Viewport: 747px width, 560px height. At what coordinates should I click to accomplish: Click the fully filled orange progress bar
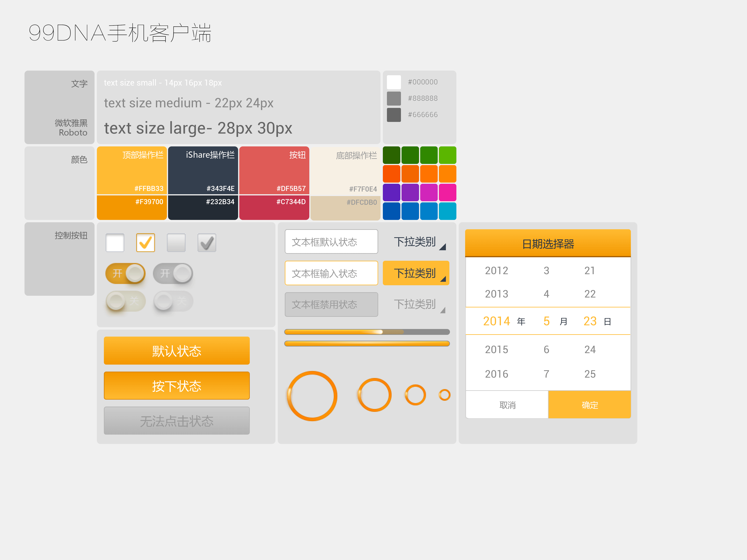pyautogui.click(x=367, y=344)
